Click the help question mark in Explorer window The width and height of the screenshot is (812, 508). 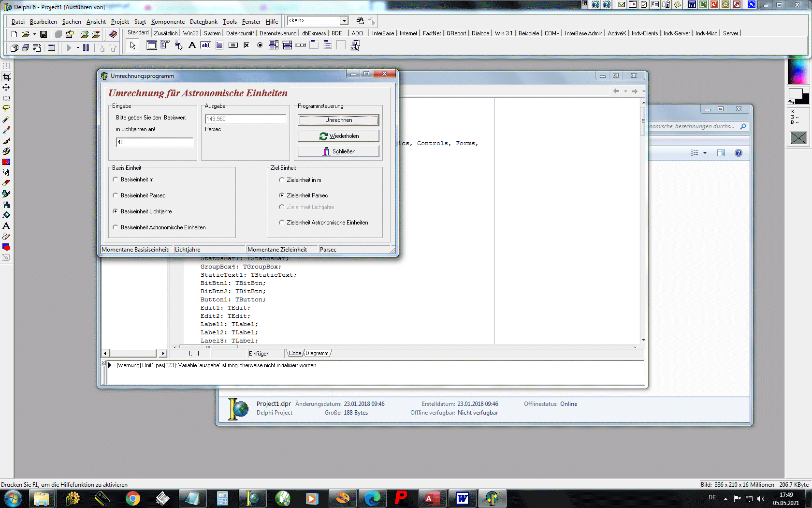point(739,153)
